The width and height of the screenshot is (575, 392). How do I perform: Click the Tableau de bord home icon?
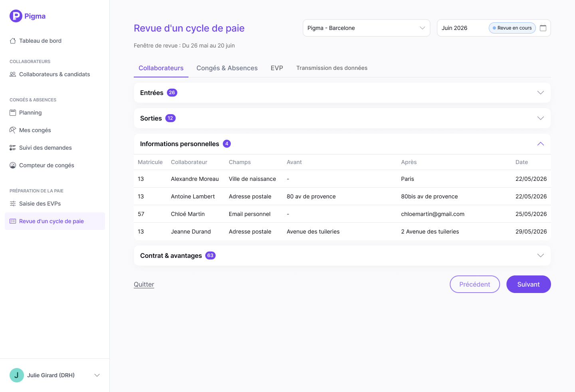[x=13, y=41]
